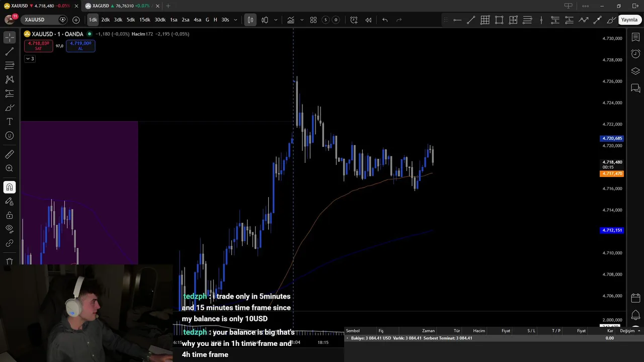This screenshot has width=644, height=362.
Task: Open the indicators menu
Action: (x=291, y=20)
